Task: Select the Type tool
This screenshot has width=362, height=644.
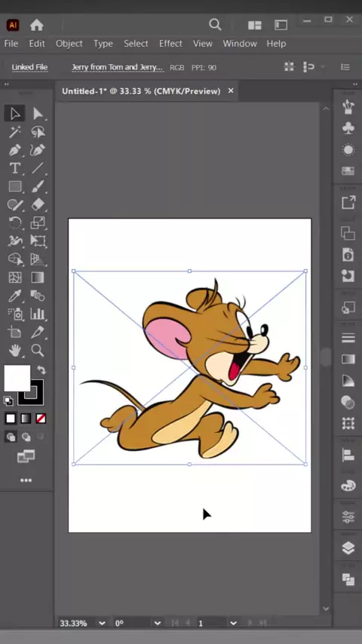Action: pos(15,168)
